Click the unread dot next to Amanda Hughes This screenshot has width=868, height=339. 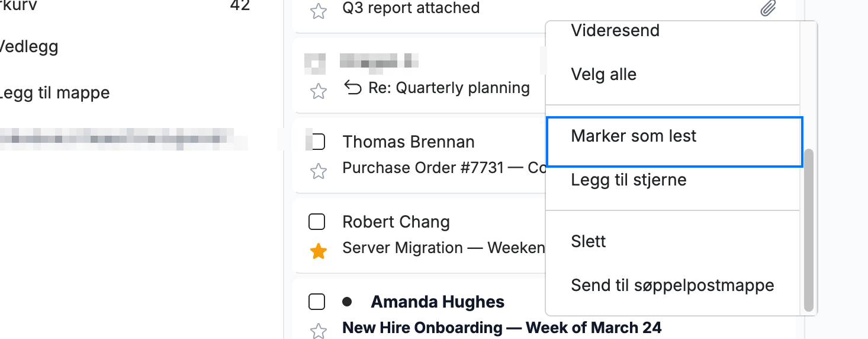coord(347,302)
